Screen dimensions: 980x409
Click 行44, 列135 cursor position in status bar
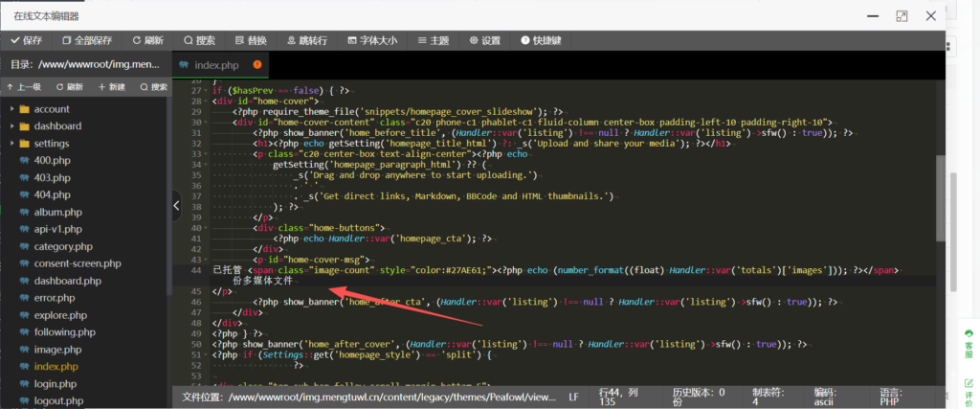coord(621,397)
